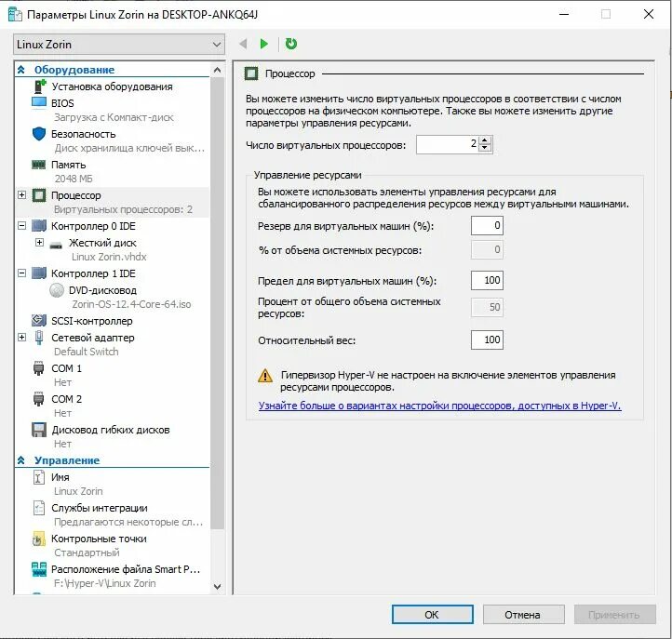The height and width of the screenshot is (639, 672).
Task: Collapse the Оборудование section
Action: (21, 70)
